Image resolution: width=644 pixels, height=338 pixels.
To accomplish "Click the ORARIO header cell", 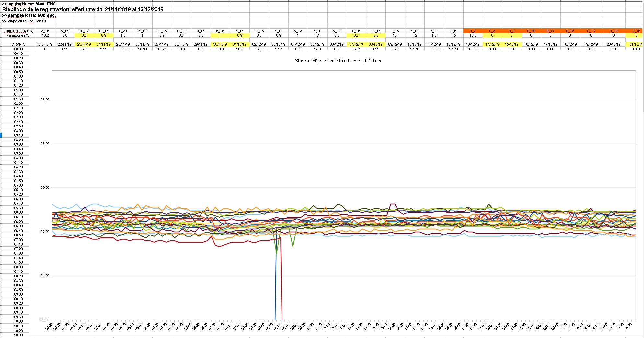I will [x=18, y=44].
